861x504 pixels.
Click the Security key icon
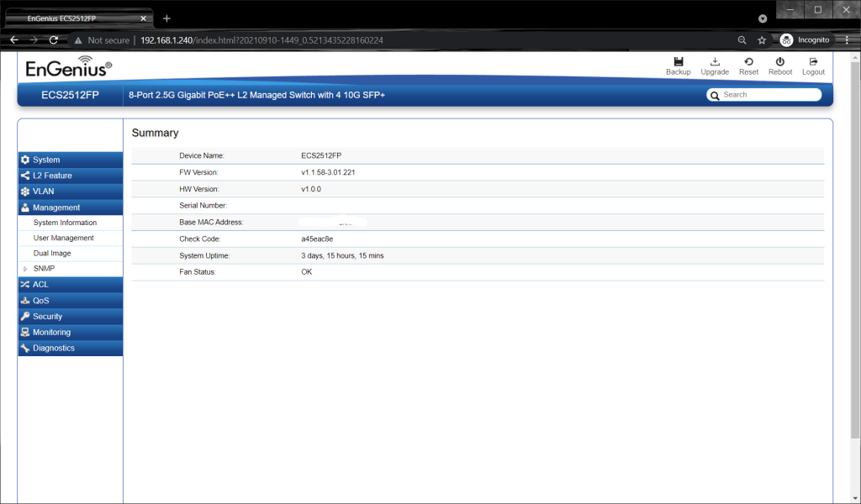(25, 316)
